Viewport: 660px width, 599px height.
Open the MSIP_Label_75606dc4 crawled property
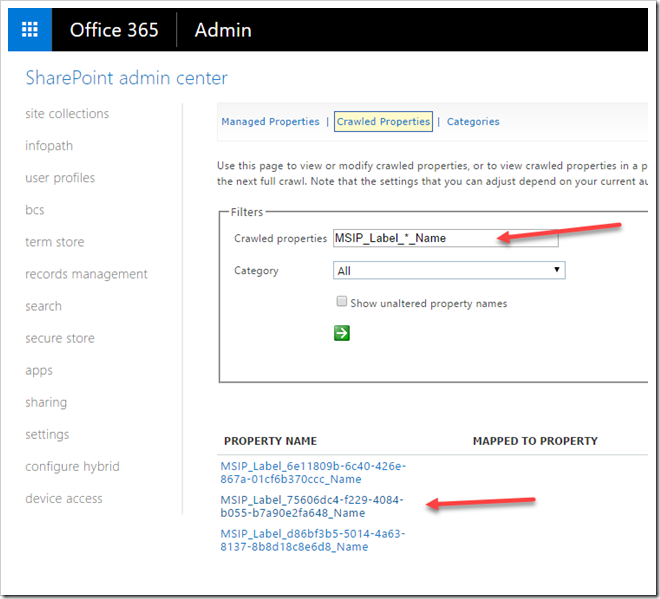click(312, 506)
